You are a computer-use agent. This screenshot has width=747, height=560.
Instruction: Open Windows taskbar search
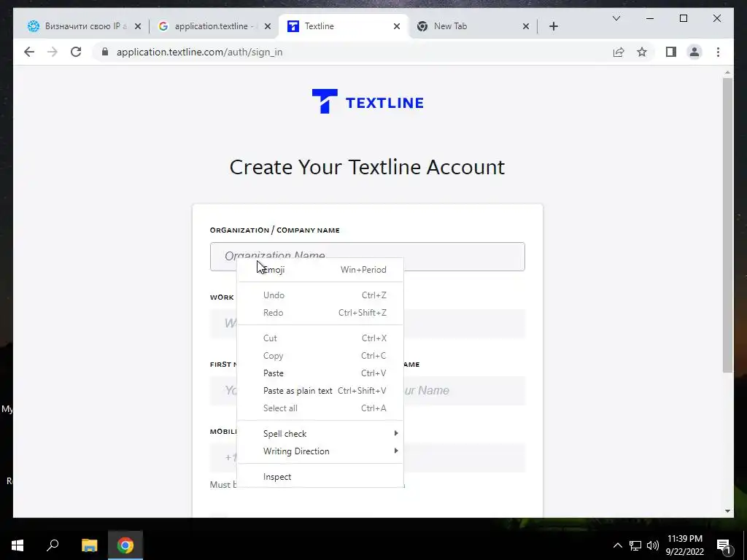coord(53,545)
